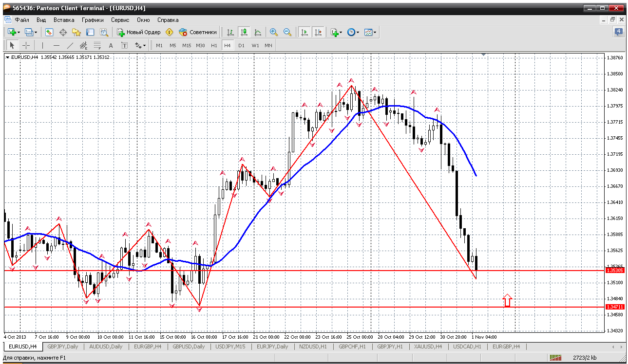This screenshot has height=364, width=628.
Task: Open the Вид menu
Action: [x=41, y=20]
